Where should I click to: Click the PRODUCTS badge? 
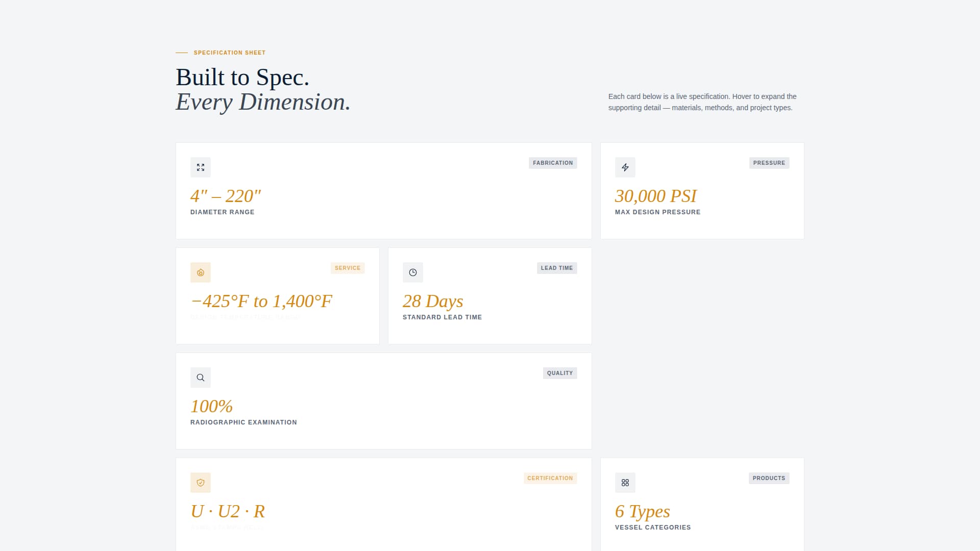click(769, 478)
